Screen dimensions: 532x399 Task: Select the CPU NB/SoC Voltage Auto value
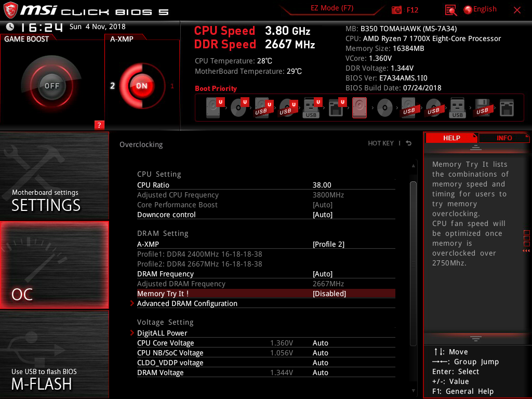click(320, 353)
